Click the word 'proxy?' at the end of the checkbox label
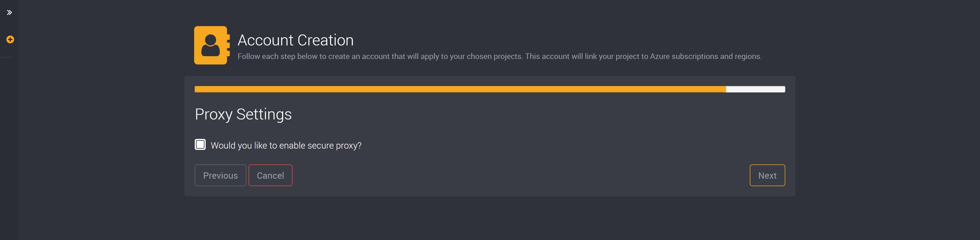This screenshot has width=980, height=240. point(348,146)
